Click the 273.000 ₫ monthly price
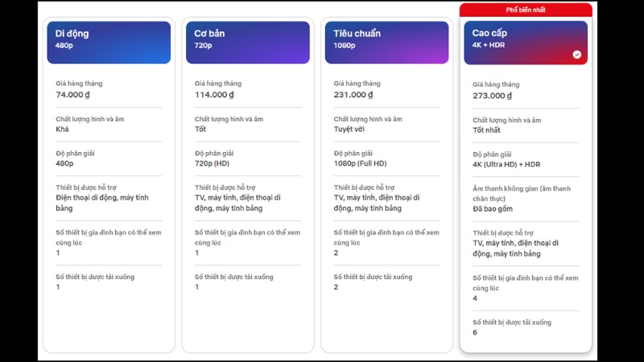Viewport: 644px width, 362px height. pos(493,96)
